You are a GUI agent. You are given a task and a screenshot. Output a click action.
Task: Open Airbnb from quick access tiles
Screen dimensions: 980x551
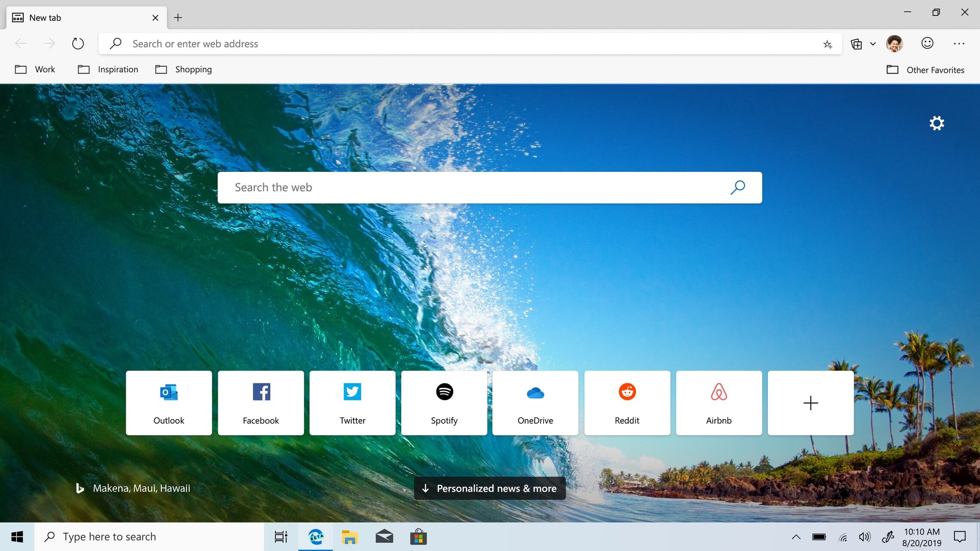click(718, 403)
